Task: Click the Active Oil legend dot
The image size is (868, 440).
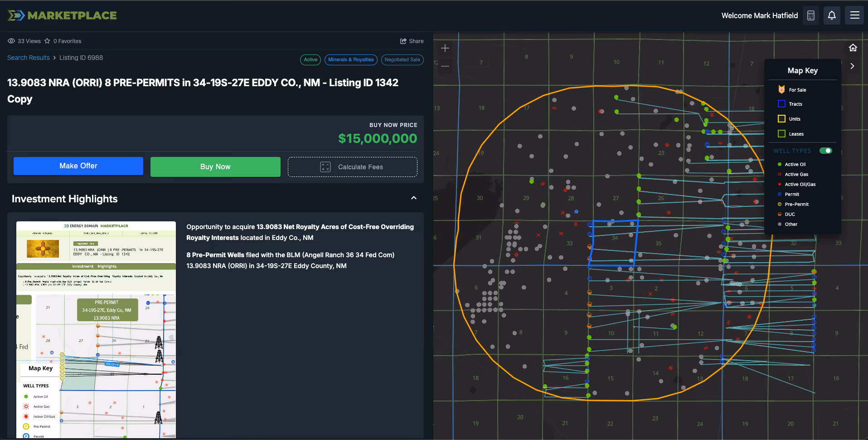Action: (x=780, y=164)
